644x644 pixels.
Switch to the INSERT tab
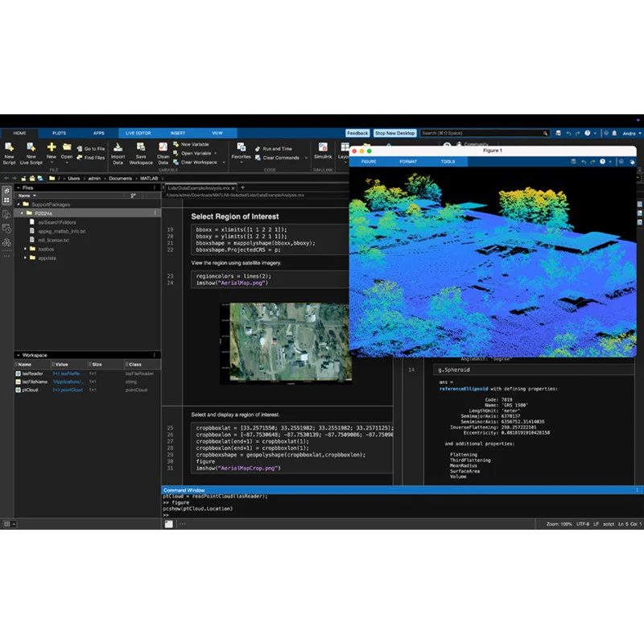click(178, 133)
